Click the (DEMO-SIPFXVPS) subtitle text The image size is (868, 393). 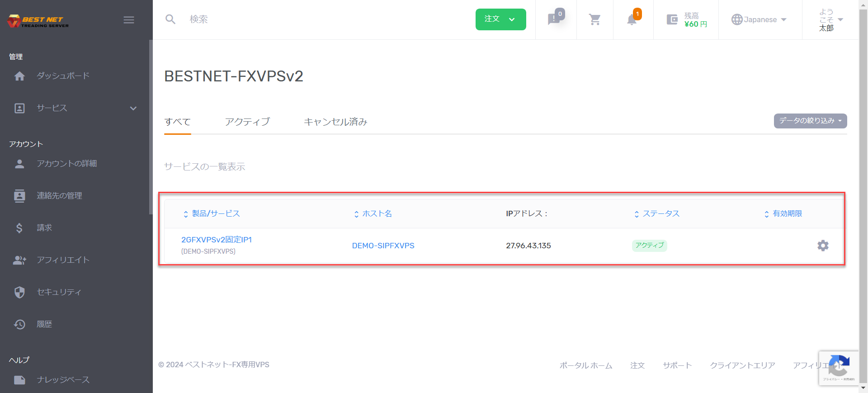pos(208,251)
